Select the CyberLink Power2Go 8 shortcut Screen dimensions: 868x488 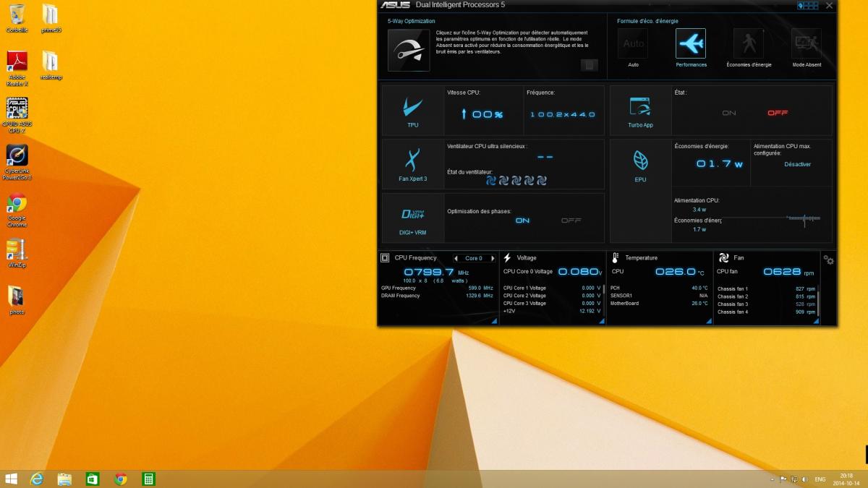coord(17,163)
